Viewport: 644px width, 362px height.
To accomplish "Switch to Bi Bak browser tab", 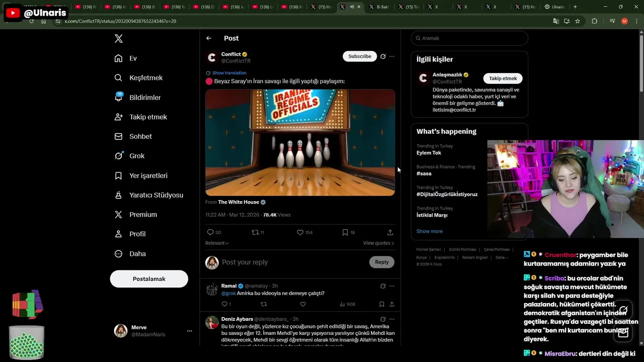I will point(379,7).
